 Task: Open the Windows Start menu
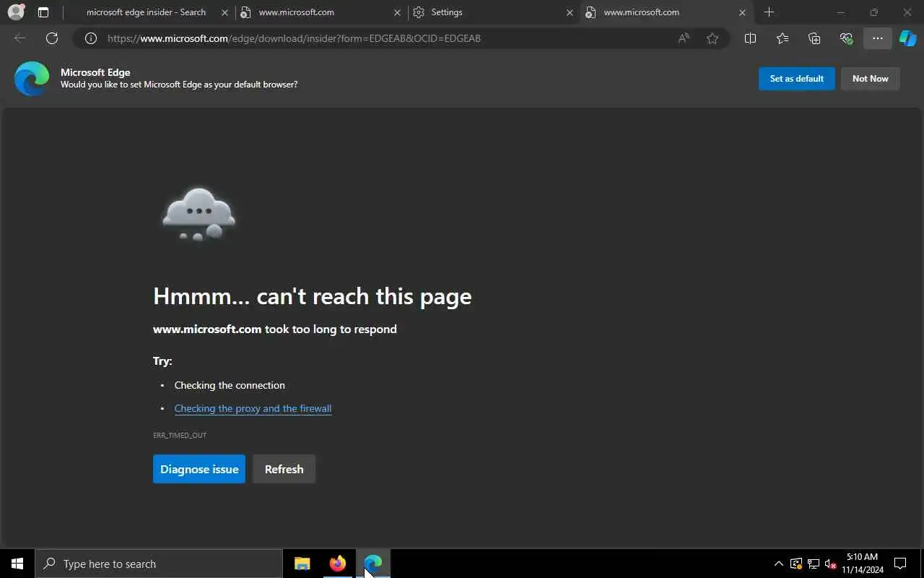tap(17, 564)
